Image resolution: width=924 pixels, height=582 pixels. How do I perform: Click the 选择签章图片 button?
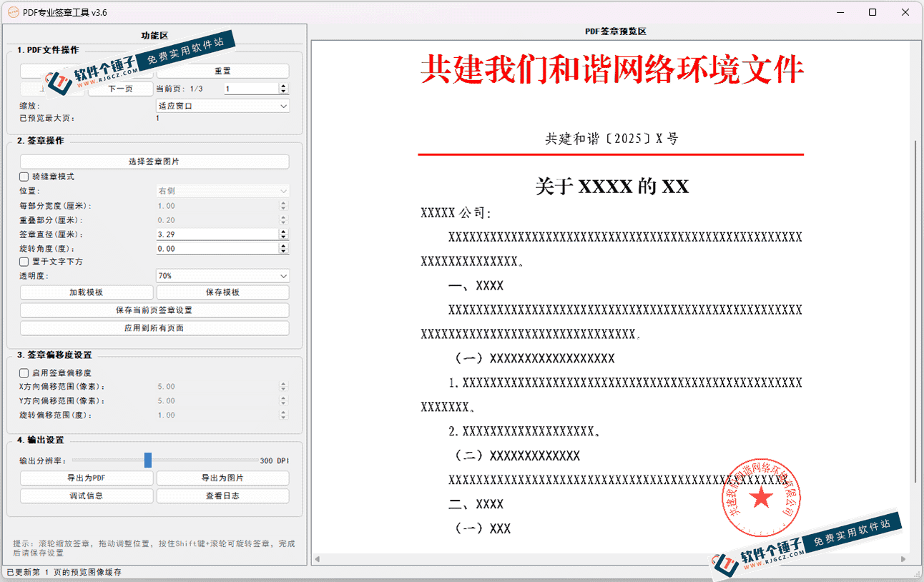[x=154, y=162]
